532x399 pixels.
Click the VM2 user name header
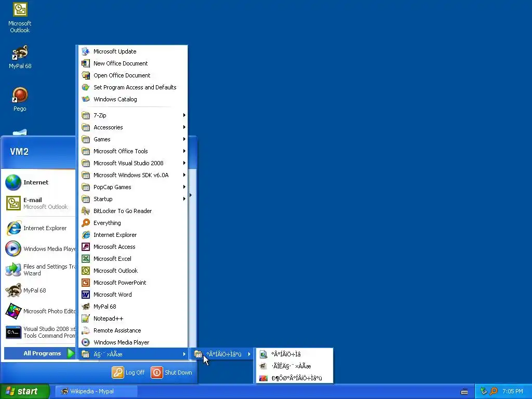tap(19, 152)
